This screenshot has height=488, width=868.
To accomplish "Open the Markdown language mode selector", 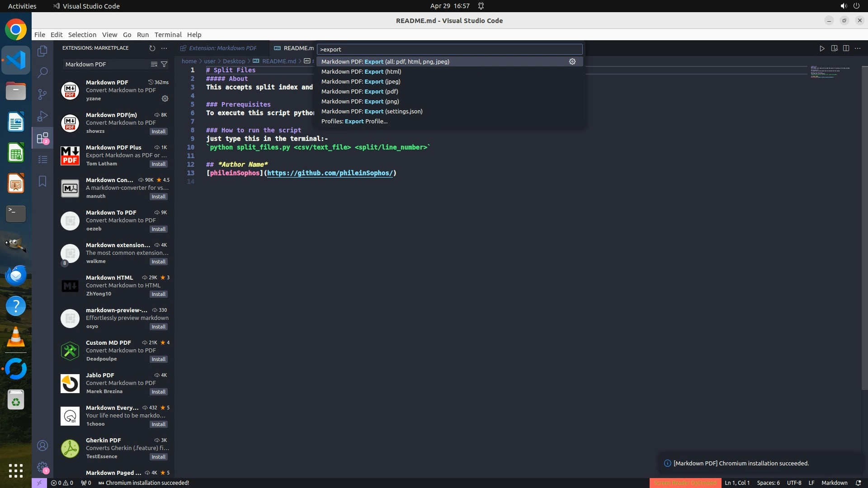I will [x=834, y=483].
